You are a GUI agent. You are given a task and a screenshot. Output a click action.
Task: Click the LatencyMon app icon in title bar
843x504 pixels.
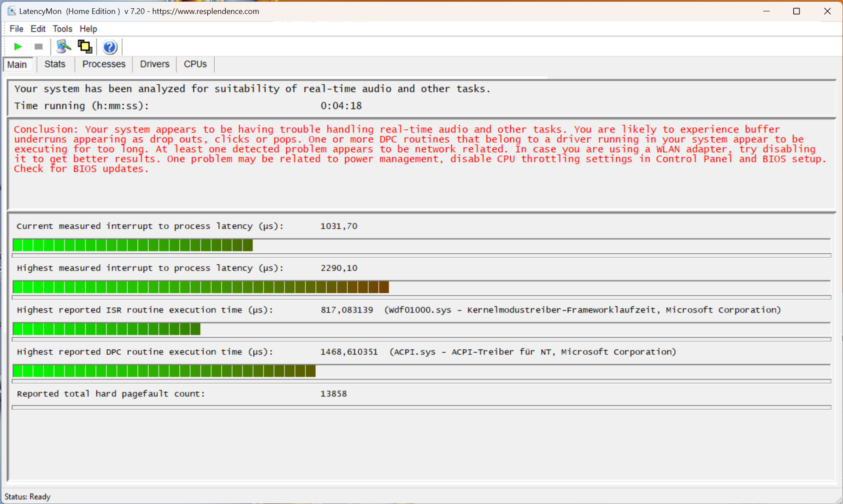point(11,11)
